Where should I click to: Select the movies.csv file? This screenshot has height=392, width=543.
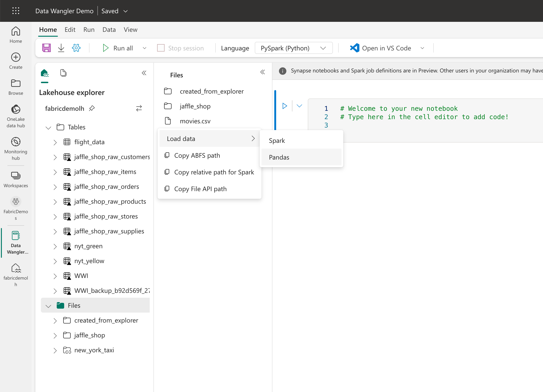(195, 121)
